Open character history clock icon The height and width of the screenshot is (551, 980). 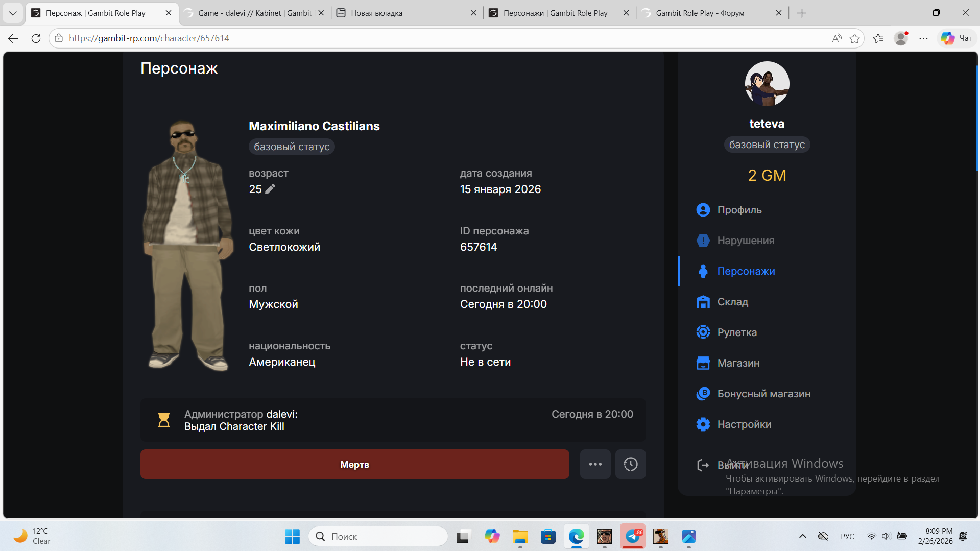(630, 464)
